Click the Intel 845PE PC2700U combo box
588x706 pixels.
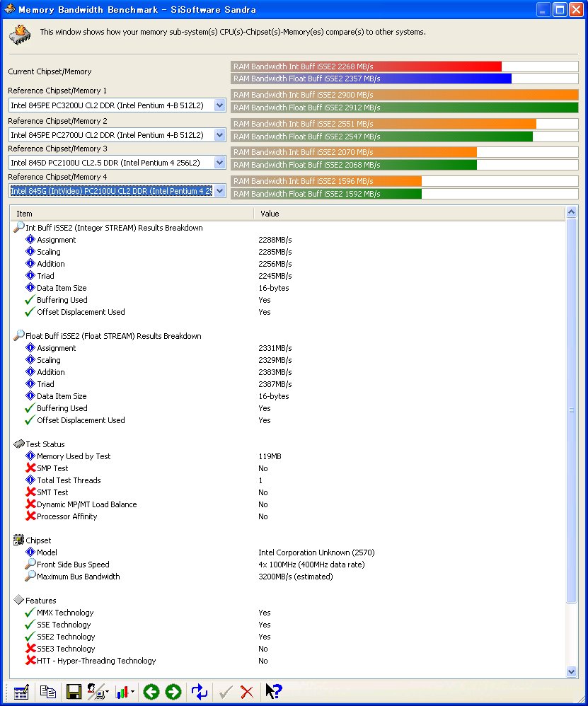point(117,134)
